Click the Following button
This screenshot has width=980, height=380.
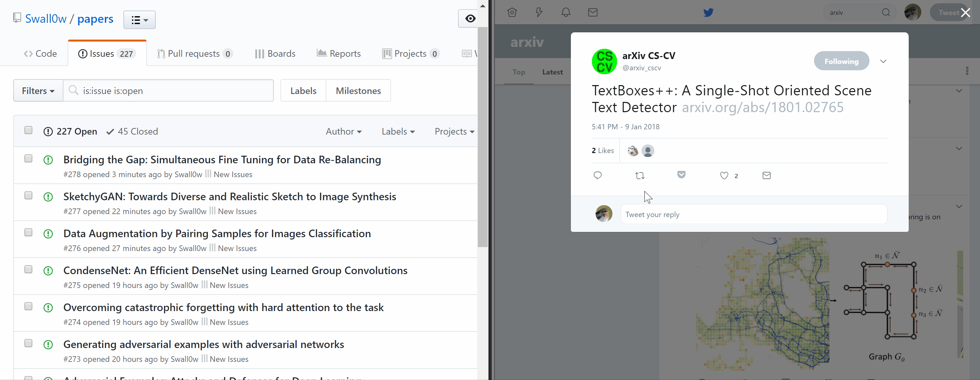click(841, 61)
